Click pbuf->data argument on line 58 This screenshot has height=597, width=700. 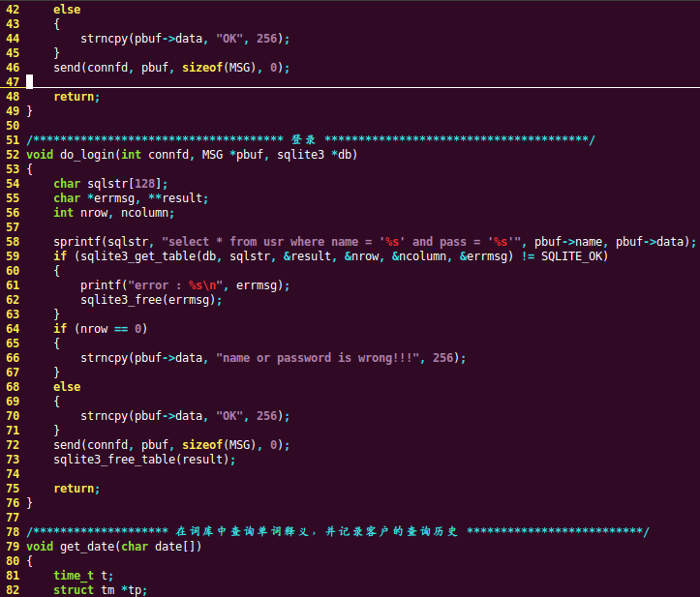coord(650,242)
